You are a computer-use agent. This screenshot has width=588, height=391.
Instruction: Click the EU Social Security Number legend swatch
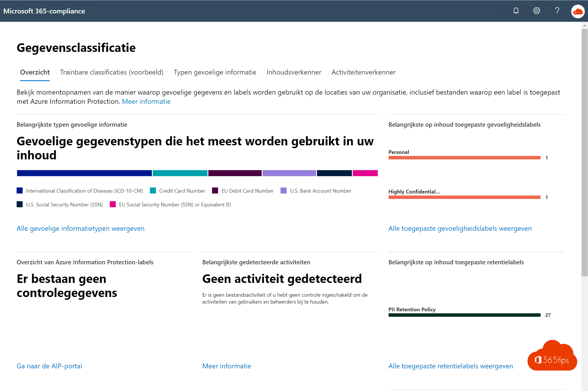(x=113, y=204)
